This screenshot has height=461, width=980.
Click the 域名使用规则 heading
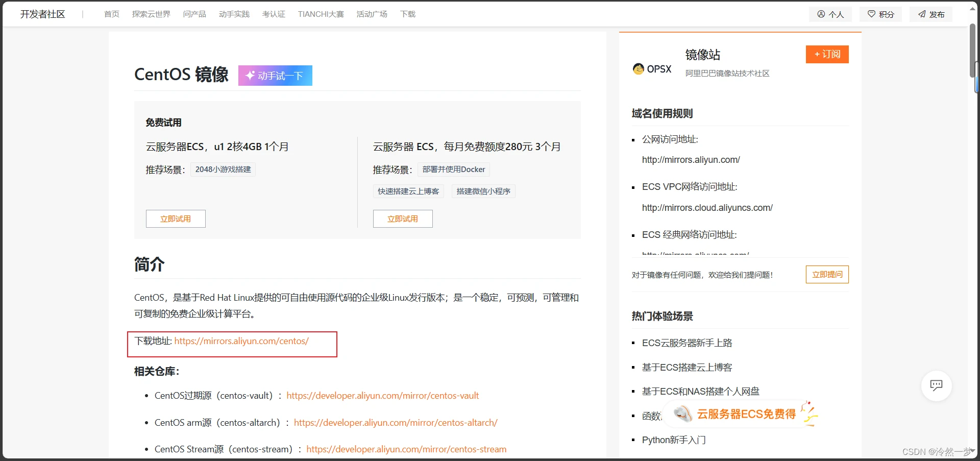pos(663,113)
